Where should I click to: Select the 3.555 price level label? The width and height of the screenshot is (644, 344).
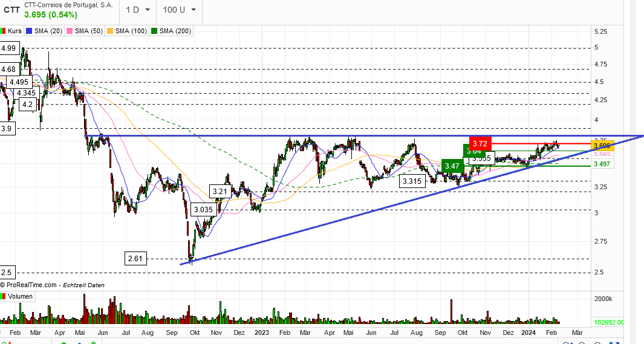click(x=481, y=158)
